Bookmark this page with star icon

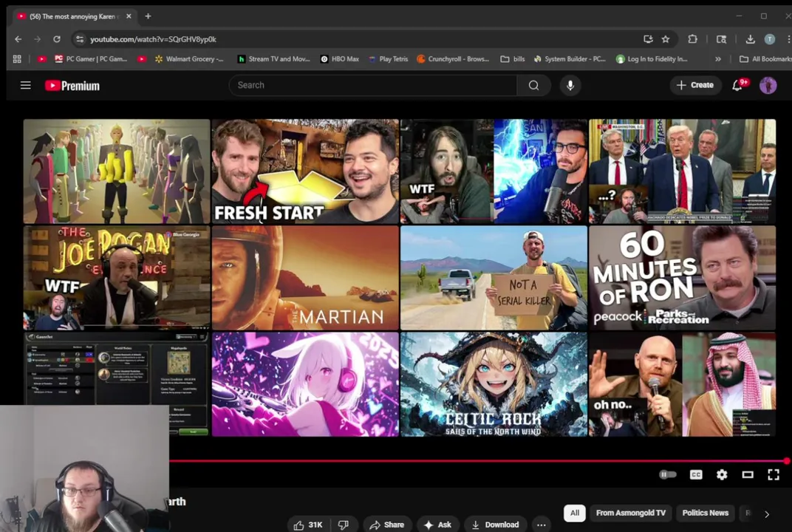[666, 39]
